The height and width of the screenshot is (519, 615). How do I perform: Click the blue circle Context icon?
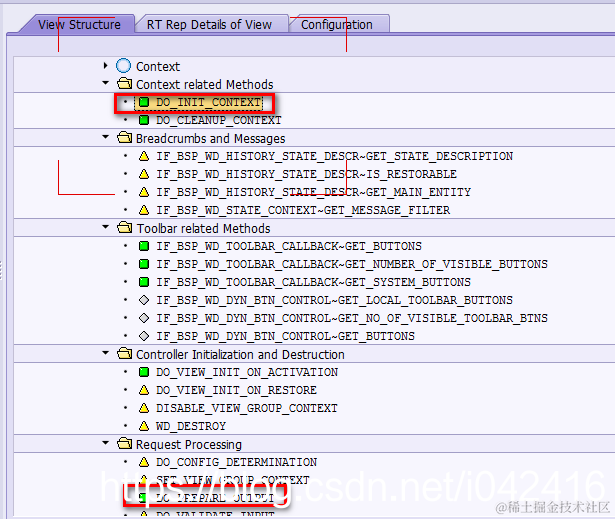[x=124, y=66]
